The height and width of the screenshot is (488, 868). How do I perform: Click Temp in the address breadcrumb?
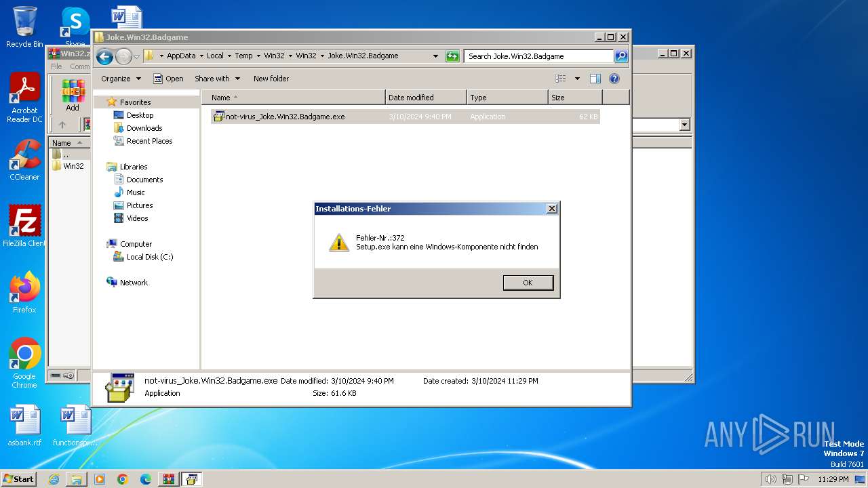243,56
